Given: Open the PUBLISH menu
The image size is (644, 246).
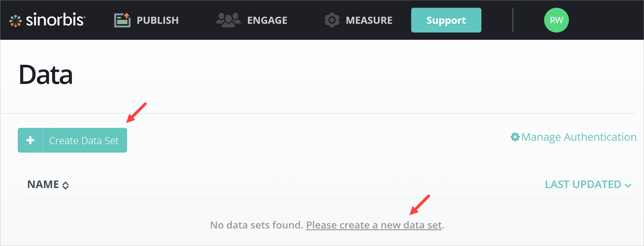Looking at the screenshot, I should pos(157,20).
